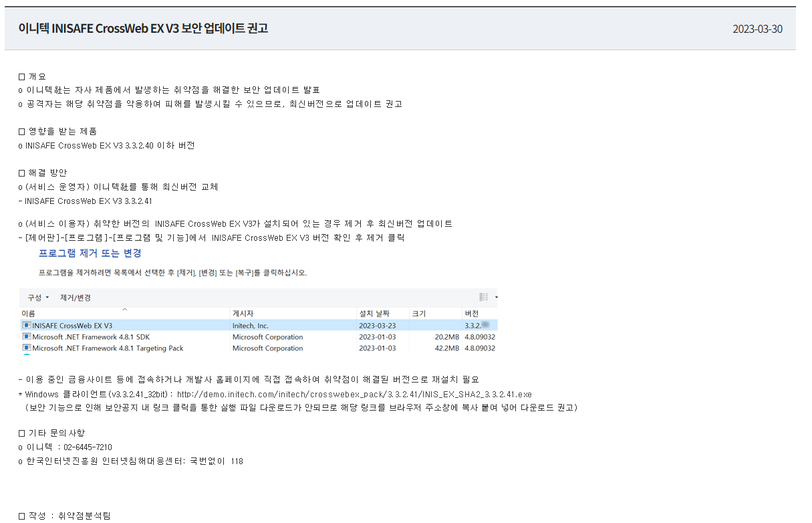Click the 2023-03-30 post date

tap(757, 29)
